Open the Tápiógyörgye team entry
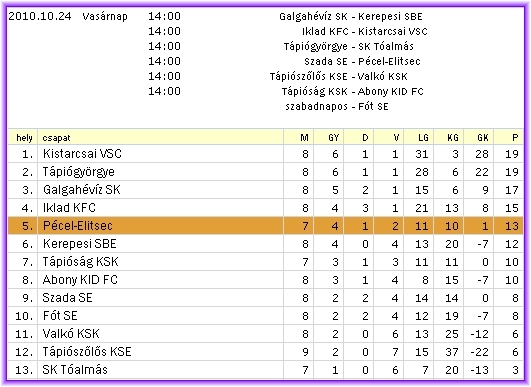This screenshot has height=387, width=531. coord(78,172)
